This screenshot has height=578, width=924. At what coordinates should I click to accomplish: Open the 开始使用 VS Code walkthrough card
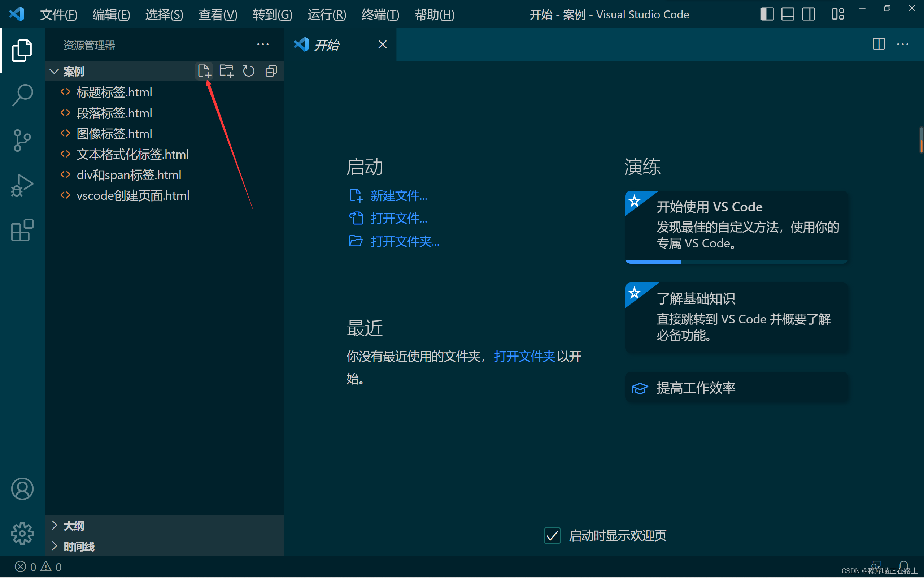(736, 227)
